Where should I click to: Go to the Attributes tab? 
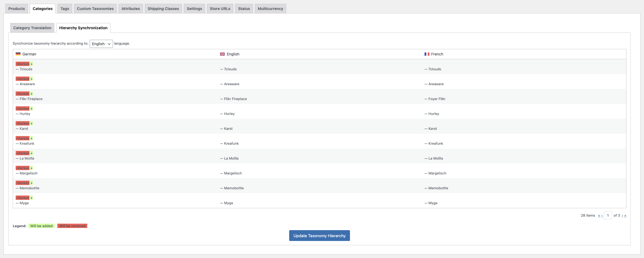click(131, 9)
